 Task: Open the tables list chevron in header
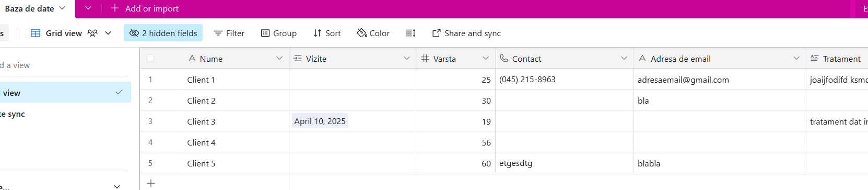(x=88, y=8)
